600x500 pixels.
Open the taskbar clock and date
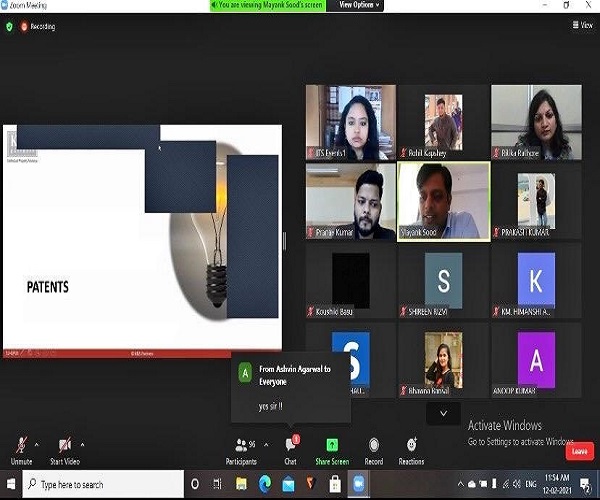coord(557,484)
